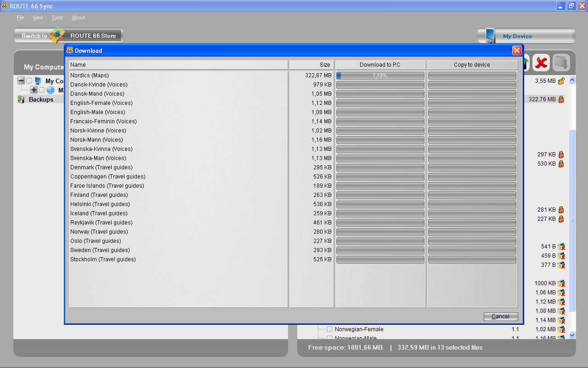This screenshot has width=588, height=368.
Task: Click the Backups disk icon
Action: pos(21,99)
